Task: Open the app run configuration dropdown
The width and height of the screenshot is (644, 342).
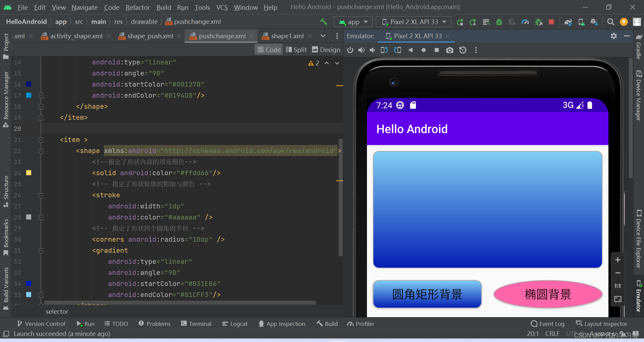Action: (x=353, y=21)
